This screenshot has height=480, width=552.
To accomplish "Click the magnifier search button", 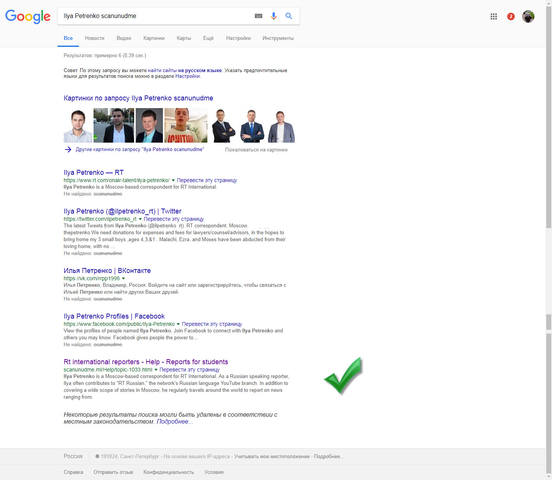I will pos(289,16).
